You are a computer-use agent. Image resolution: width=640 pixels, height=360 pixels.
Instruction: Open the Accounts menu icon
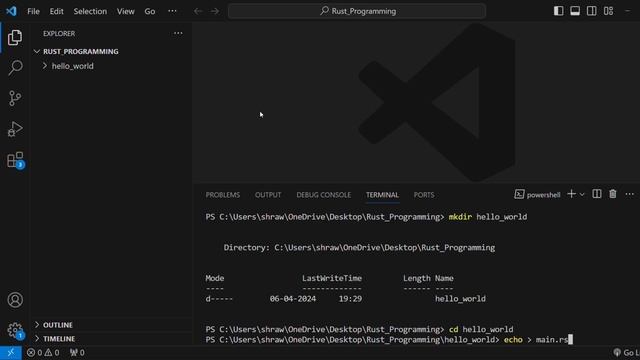(15, 300)
